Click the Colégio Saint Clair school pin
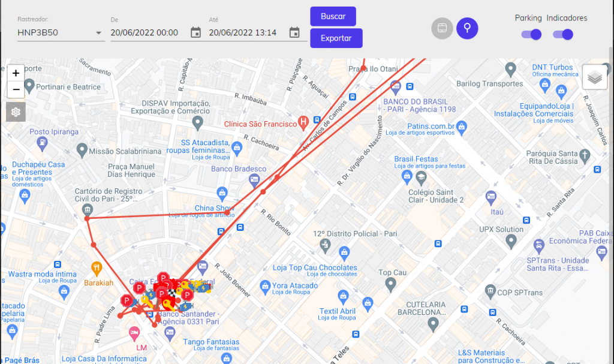The height and width of the screenshot is (364, 614). pos(421,179)
